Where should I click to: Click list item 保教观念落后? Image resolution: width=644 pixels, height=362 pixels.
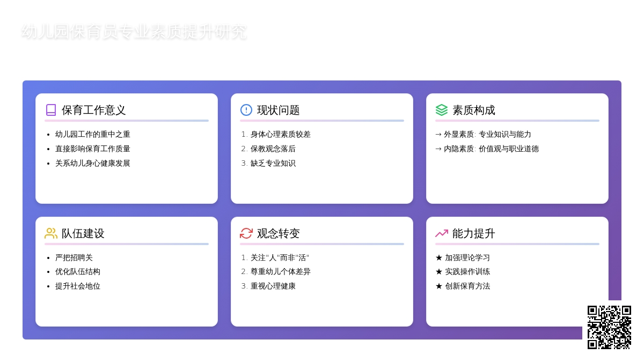pyautogui.click(x=273, y=149)
